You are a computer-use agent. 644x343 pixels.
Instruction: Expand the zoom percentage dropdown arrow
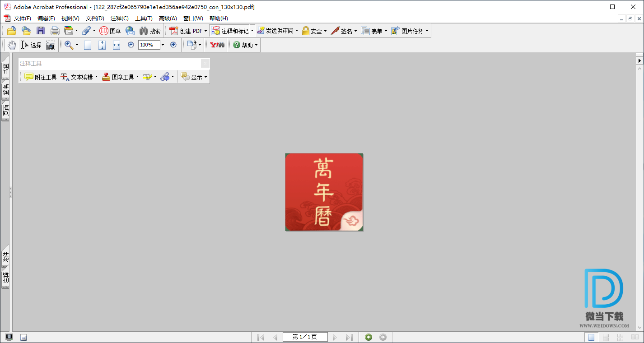point(163,45)
